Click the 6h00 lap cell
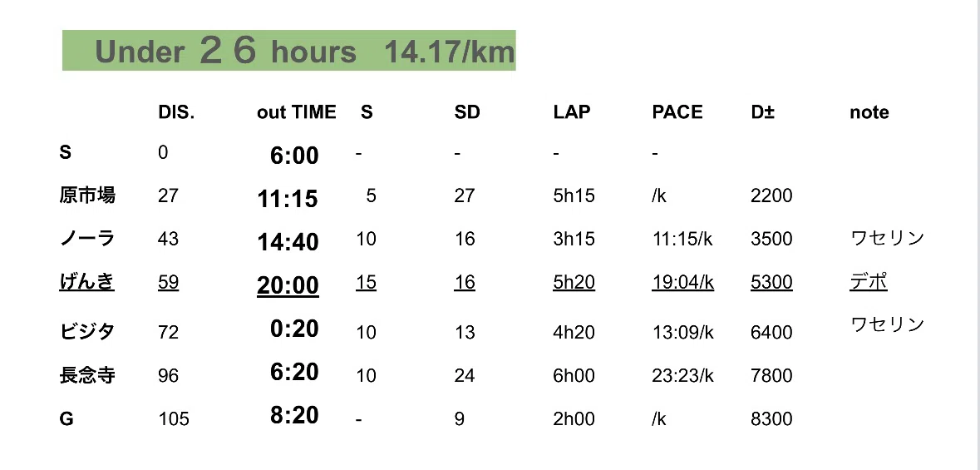Screen dimensions: 980x470 point(574,375)
